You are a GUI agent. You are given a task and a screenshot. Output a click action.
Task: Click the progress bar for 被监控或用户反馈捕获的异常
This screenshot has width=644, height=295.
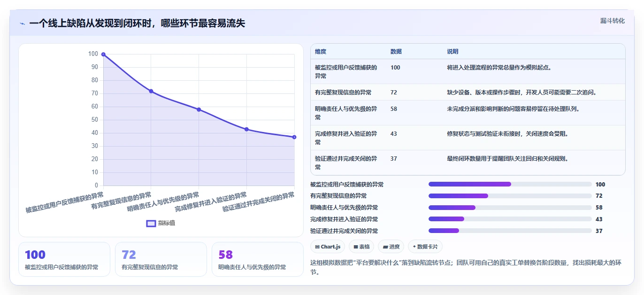point(510,184)
